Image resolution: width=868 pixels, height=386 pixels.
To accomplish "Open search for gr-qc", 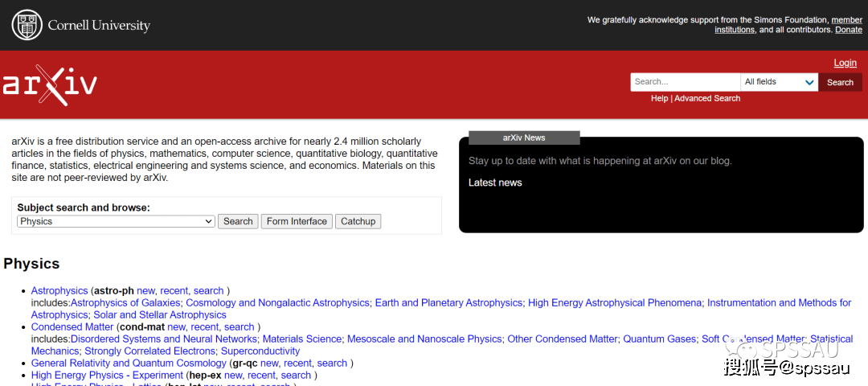I will tap(332, 363).
